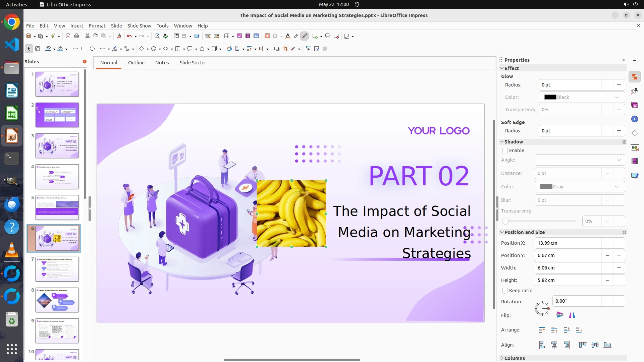Click the Bring to Front arrange icon
The width and height of the screenshot is (644, 362).
pyautogui.click(x=542, y=330)
